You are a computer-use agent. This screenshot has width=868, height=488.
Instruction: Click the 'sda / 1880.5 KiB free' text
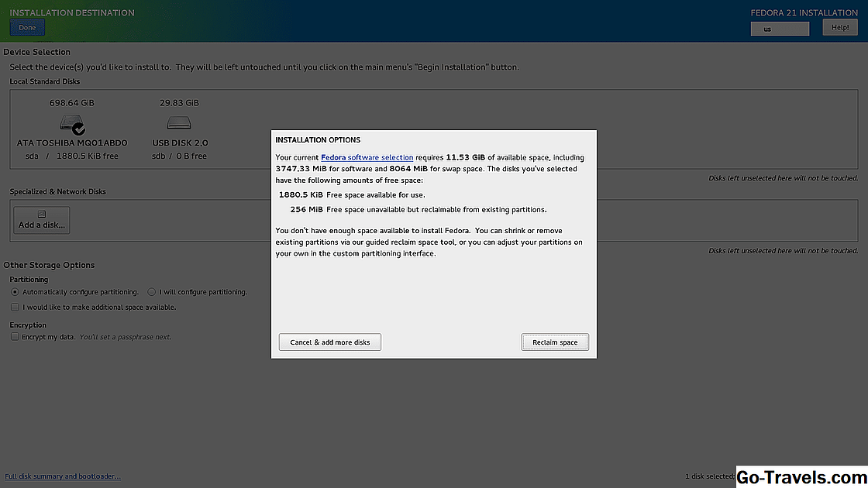coord(72,156)
